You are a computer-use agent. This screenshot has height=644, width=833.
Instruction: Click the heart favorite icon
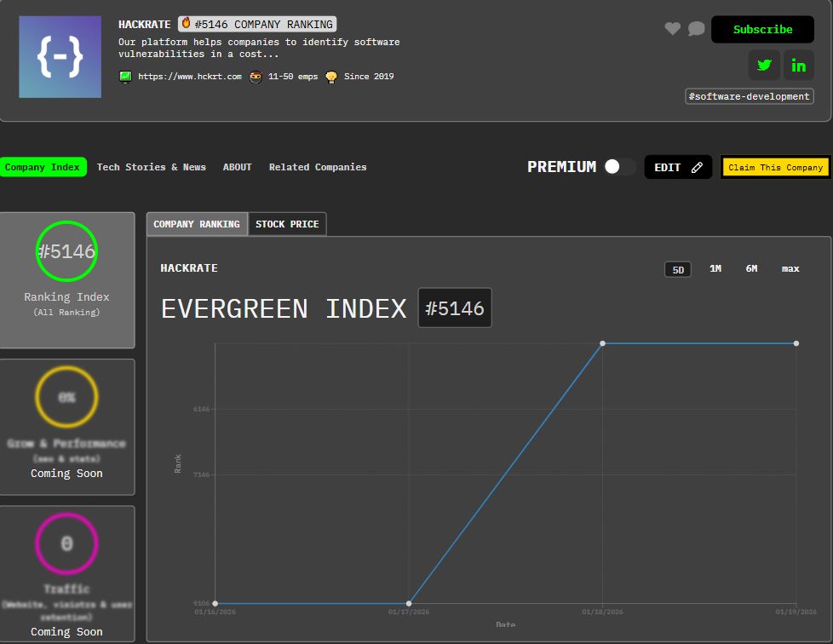[x=673, y=29]
